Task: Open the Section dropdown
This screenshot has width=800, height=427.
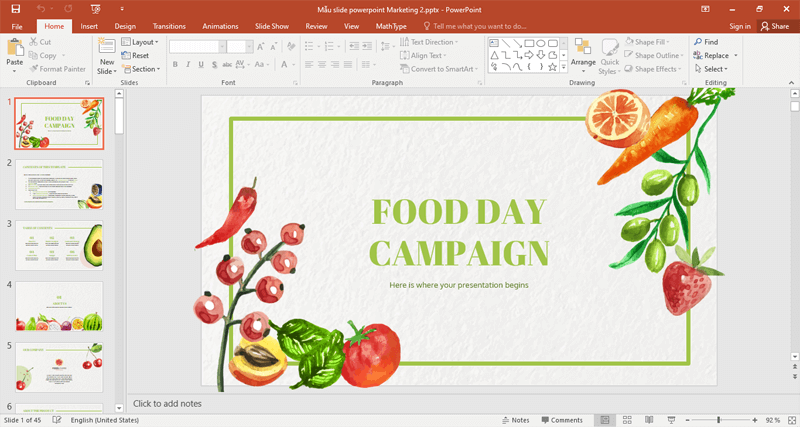Action: click(x=141, y=68)
